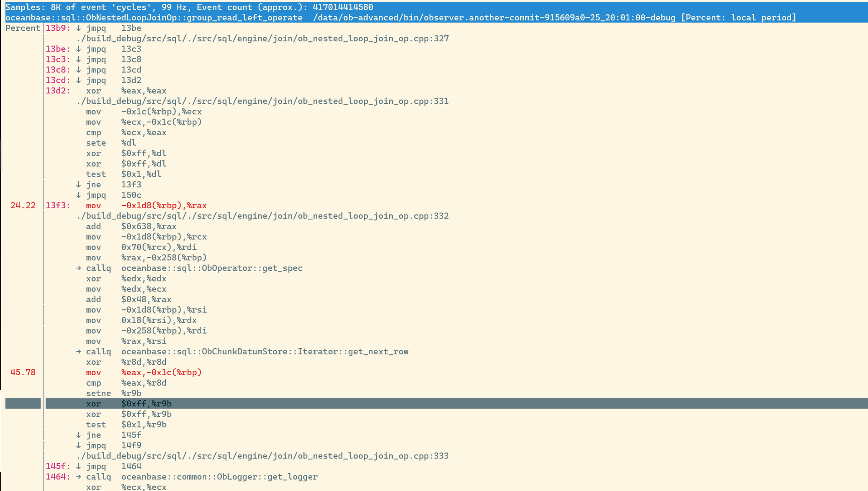Select the '13b9:' jmpq 13be line

coord(93,28)
